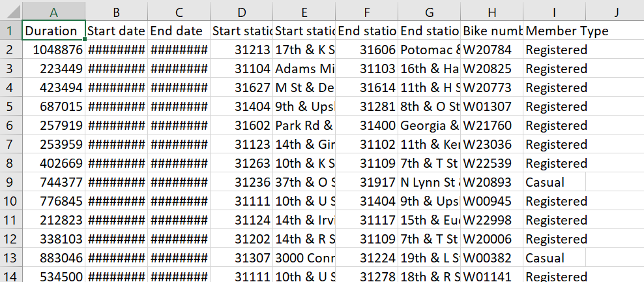Select cell with duration 1048876
644x282 pixels.
click(53, 50)
